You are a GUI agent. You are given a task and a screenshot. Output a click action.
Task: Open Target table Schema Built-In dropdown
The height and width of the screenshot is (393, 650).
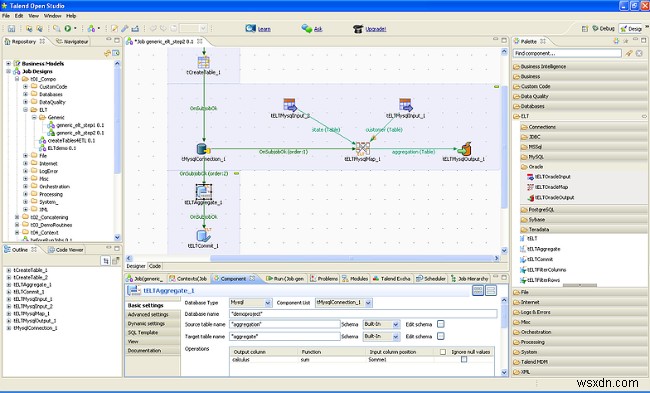pos(396,336)
